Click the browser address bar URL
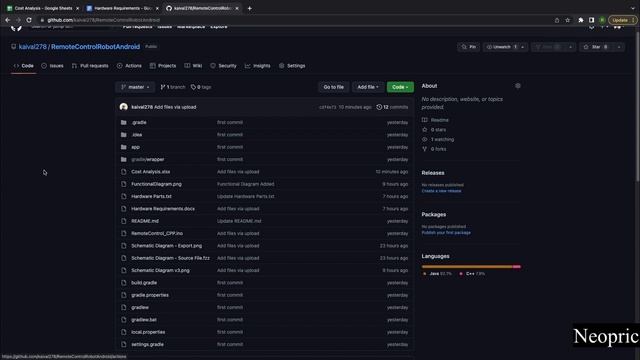This screenshot has height=360, width=640. click(104, 20)
